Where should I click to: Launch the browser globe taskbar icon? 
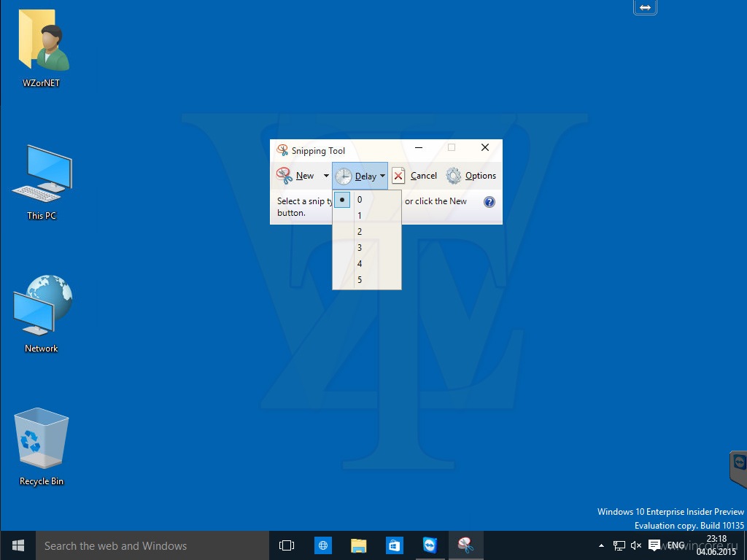(x=323, y=545)
